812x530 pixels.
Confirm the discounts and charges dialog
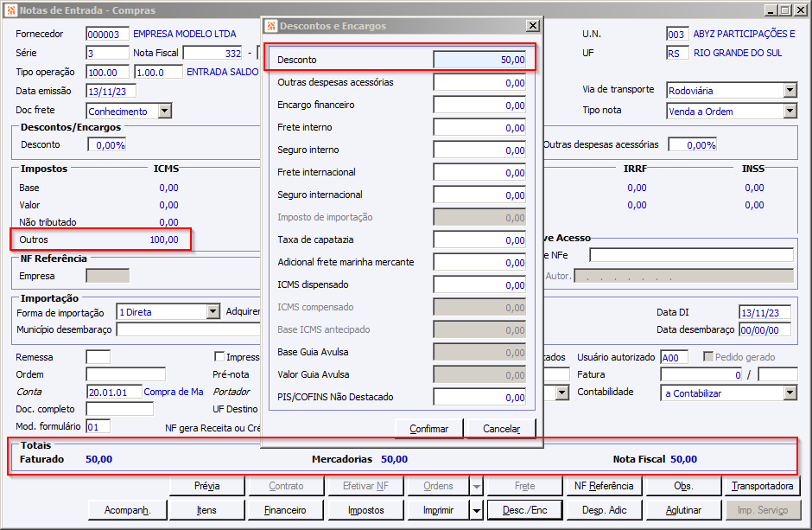point(428,429)
